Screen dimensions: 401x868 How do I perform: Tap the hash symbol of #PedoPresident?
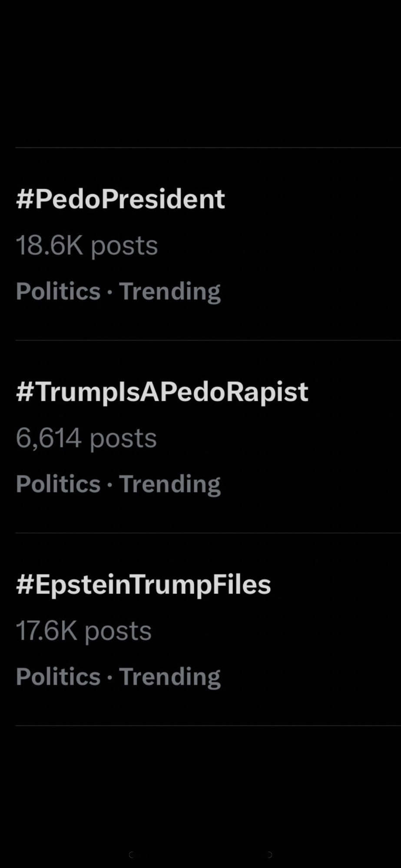25,199
